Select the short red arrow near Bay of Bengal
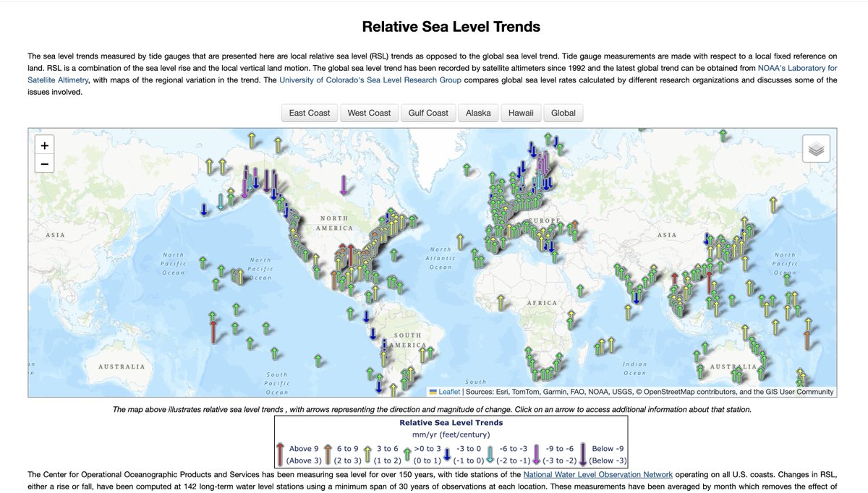Viewport: 868px width, 493px height. click(674, 279)
